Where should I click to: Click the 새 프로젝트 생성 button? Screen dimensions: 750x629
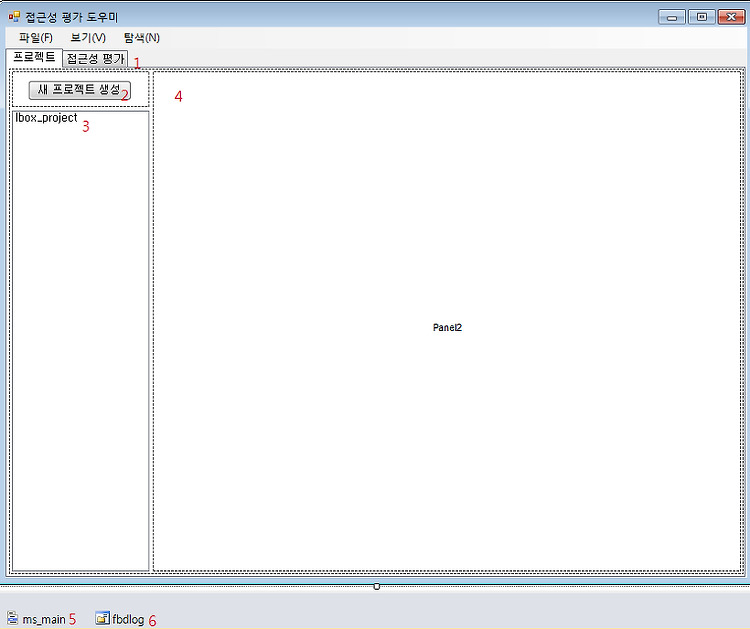(x=79, y=90)
